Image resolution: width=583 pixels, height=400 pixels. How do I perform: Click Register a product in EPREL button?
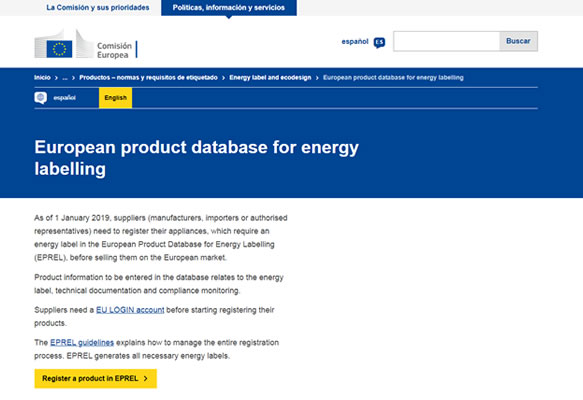pos(96,378)
